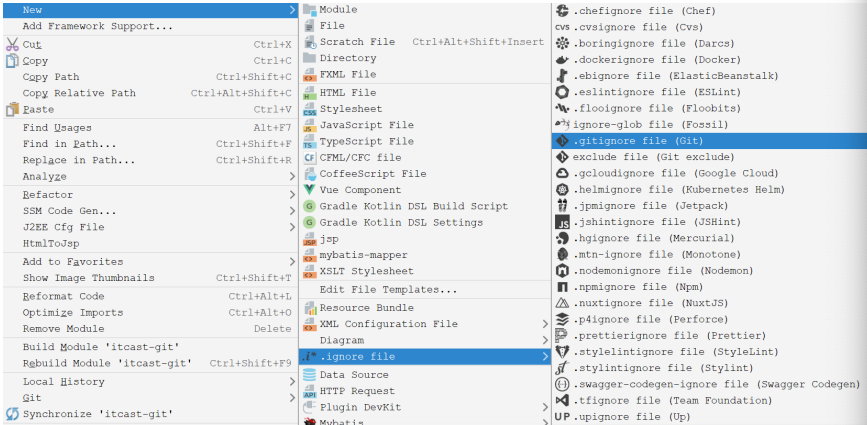Click the Copy clipboard icon
Screen dimensions: 867x425
click(12, 61)
